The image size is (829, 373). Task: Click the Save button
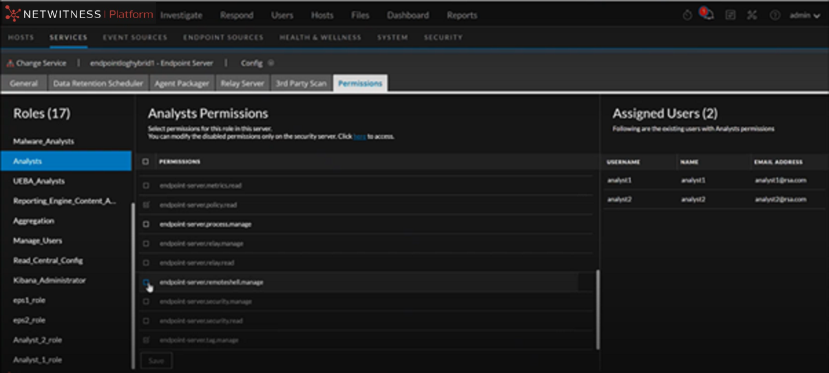(x=156, y=361)
